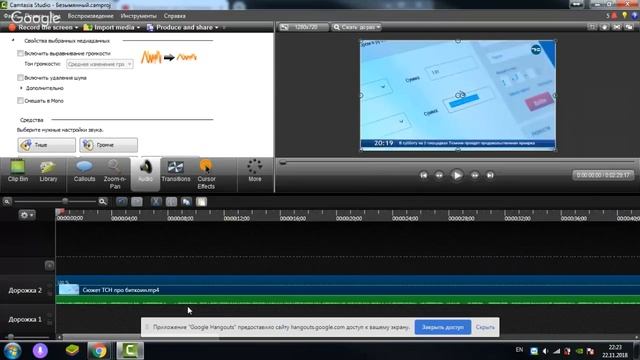640x360 pixels.
Task: Add a new track with plus button
Action: (49, 265)
